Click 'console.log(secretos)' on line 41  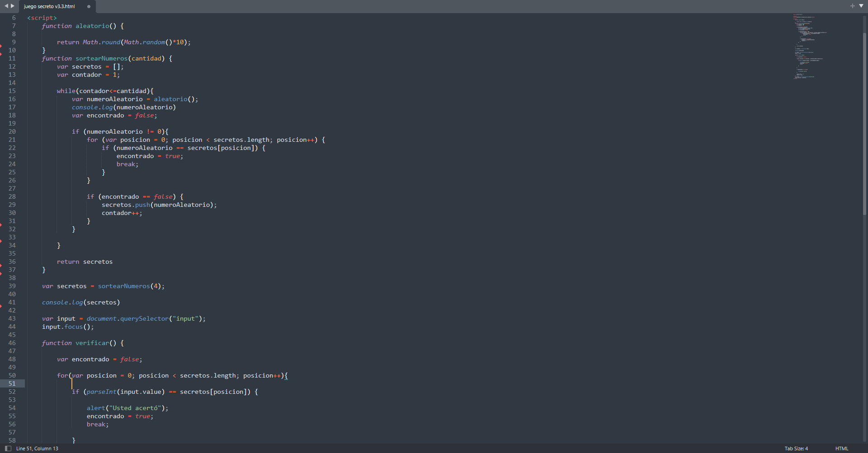81,302
